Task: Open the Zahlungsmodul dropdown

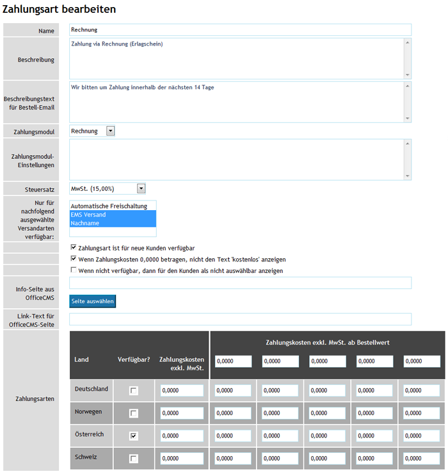Action: (92, 131)
